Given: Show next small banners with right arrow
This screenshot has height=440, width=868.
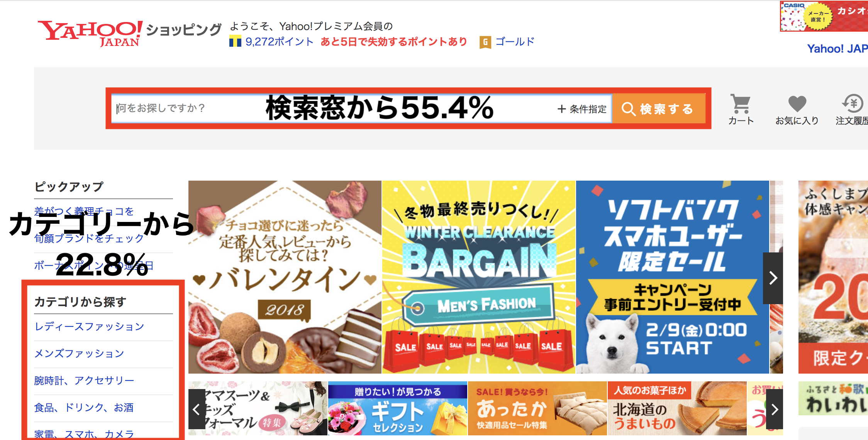Looking at the screenshot, I should point(775,409).
